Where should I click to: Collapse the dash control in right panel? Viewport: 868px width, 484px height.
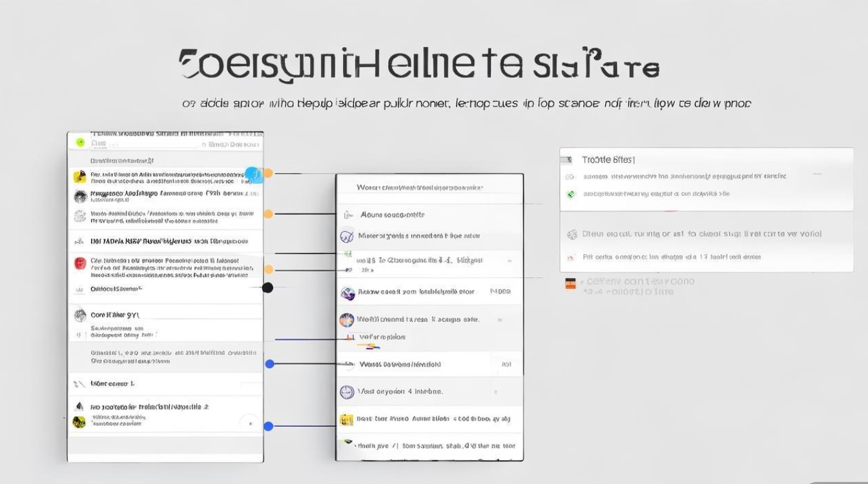pyautogui.click(x=818, y=174)
